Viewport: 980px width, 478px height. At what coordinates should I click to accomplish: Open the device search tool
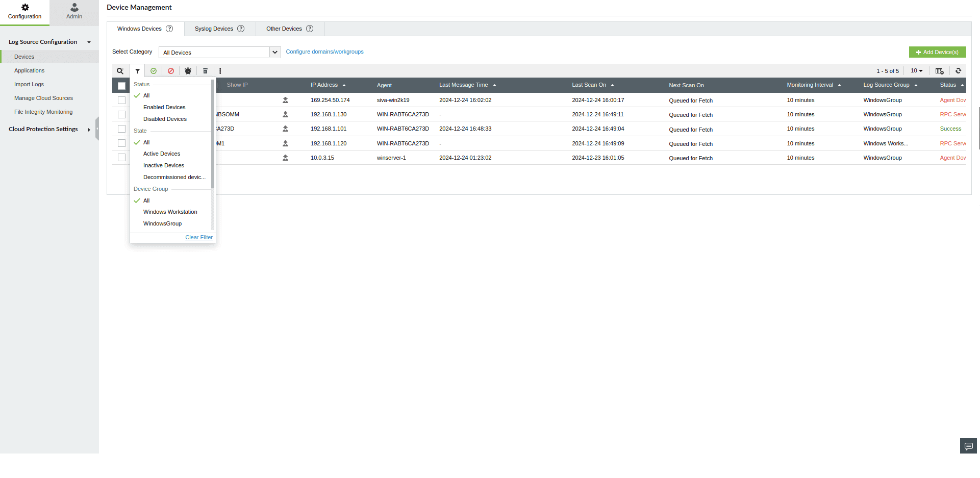[x=120, y=71]
